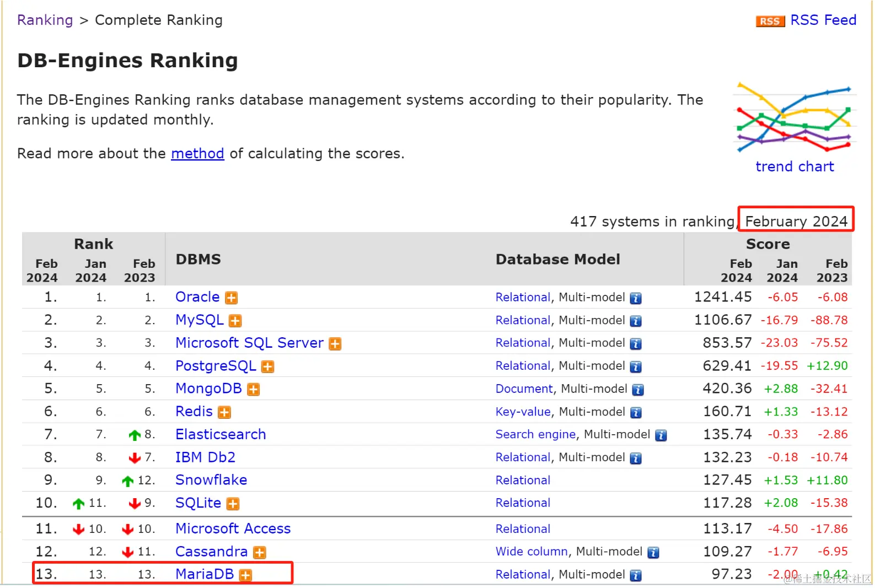Click info icon in Microsoft SQL Server row
This screenshot has height=588, width=875.
pos(636,344)
